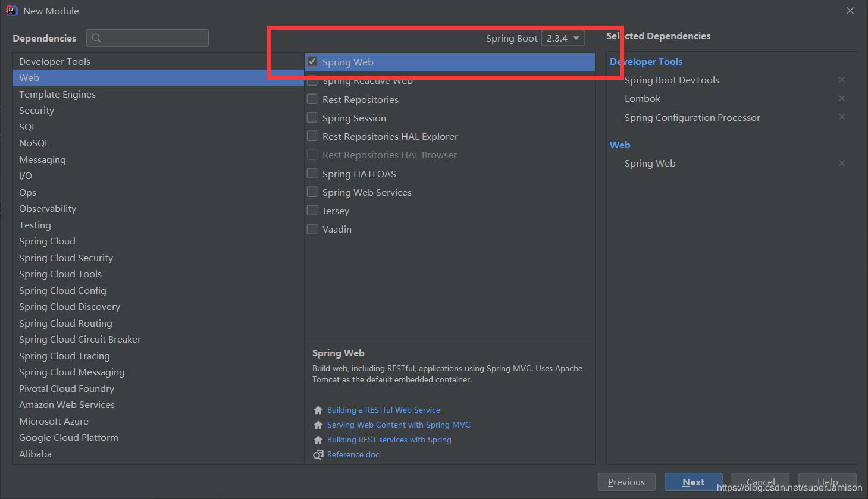Image resolution: width=868 pixels, height=499 pixels.
Task: Close the New Module dialog
Action: 850,11
